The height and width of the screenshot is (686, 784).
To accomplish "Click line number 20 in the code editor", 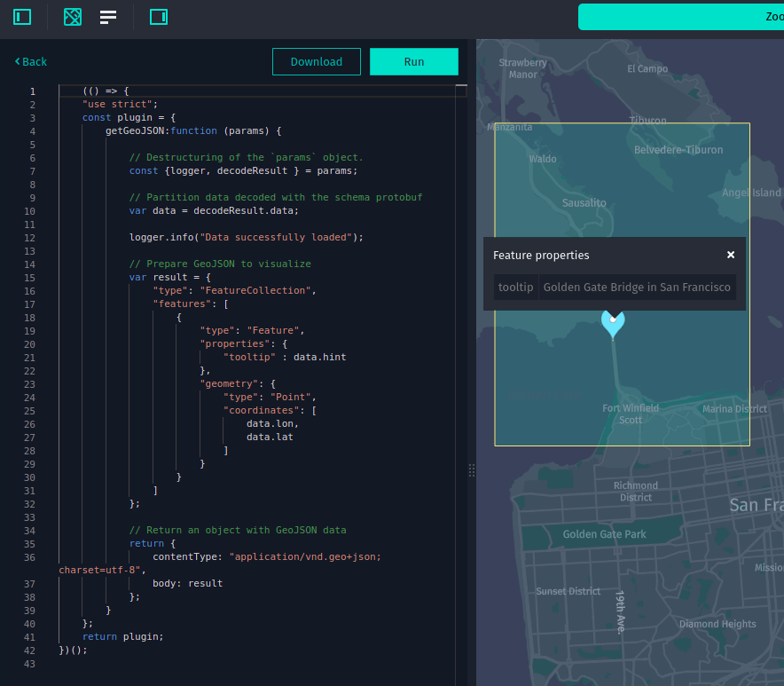I will pos(29,343).
